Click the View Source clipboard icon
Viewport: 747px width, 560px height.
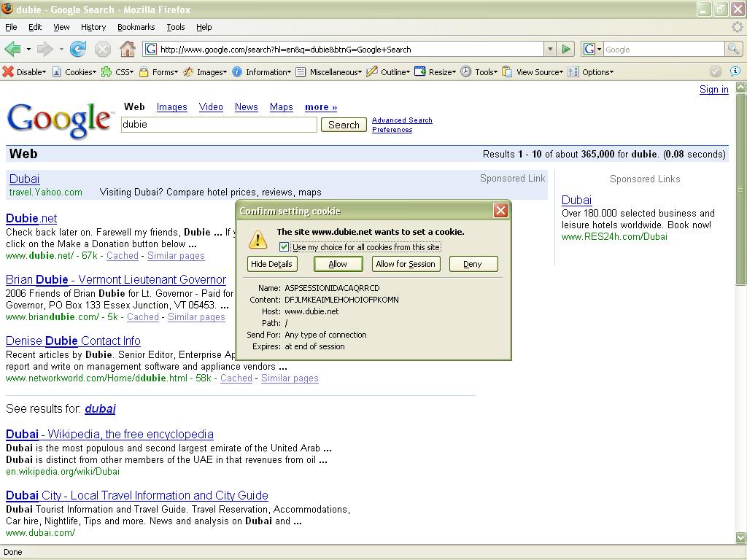(x=508, y=72)
